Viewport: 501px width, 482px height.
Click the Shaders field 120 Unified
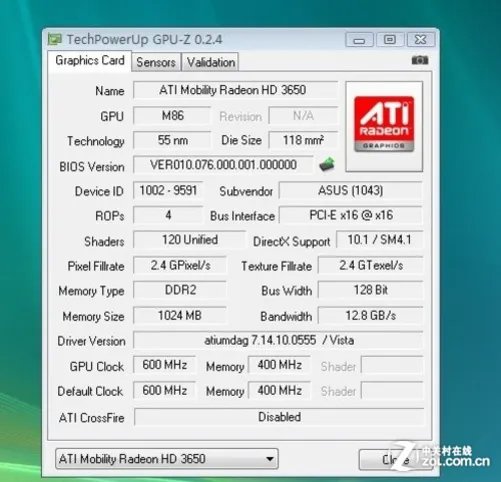point(189,240)
